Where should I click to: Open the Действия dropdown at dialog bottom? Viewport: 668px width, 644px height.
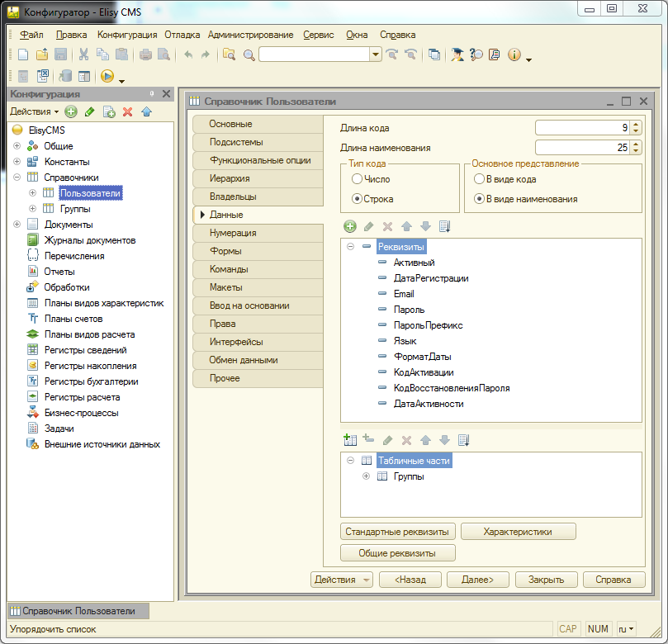coord(342,580)
